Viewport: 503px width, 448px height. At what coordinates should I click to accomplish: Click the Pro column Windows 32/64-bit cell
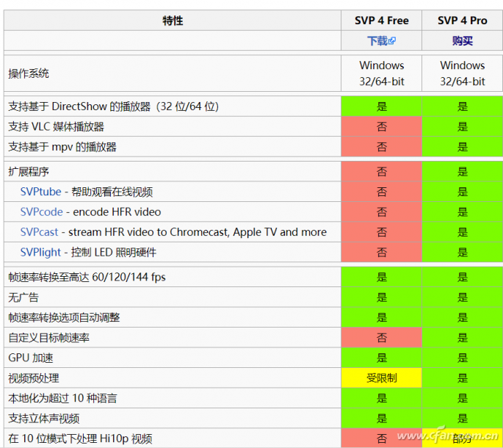[x=463, y=73]
